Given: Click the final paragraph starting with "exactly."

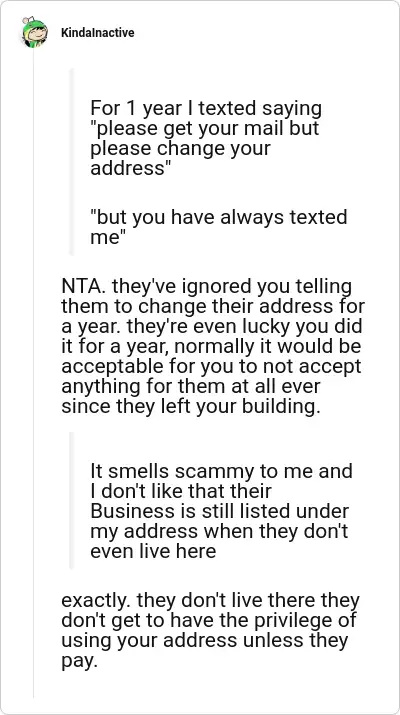Looking at the screenshot, I should click(x=210, y=631).
